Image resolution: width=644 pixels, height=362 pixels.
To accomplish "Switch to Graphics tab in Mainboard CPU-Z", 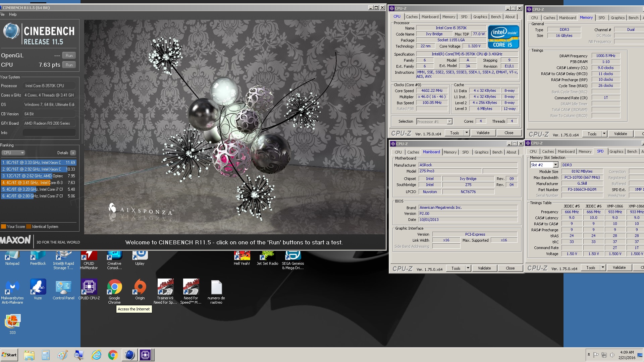I will click(481, 152).
